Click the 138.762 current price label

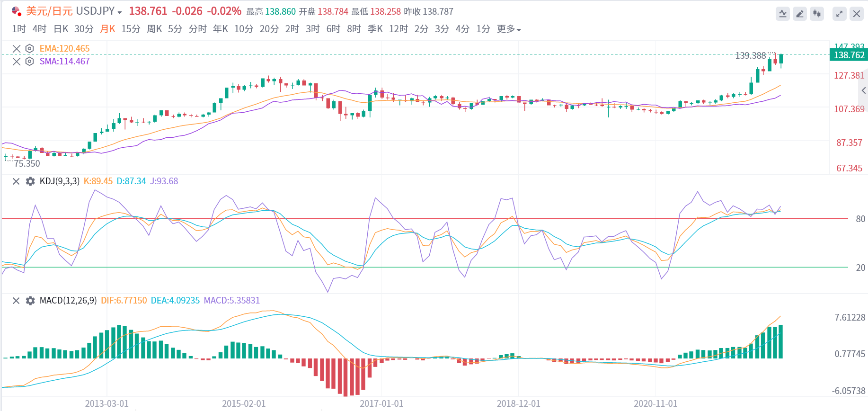pyautogui.click(x=849, y=55)
